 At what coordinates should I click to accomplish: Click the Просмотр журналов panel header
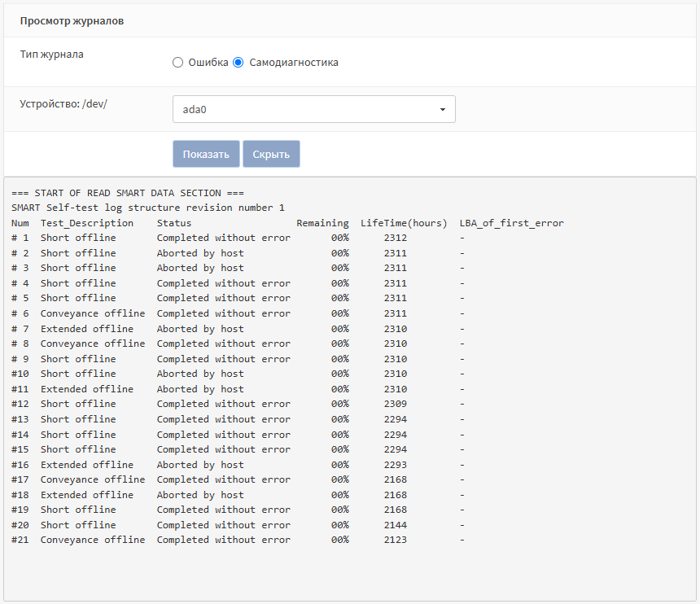tap(72, 21)
